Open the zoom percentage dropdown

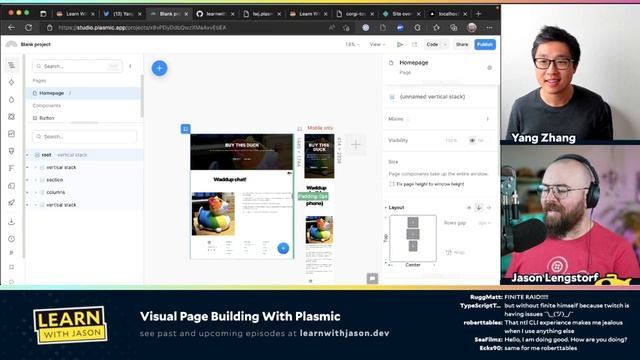352,44
